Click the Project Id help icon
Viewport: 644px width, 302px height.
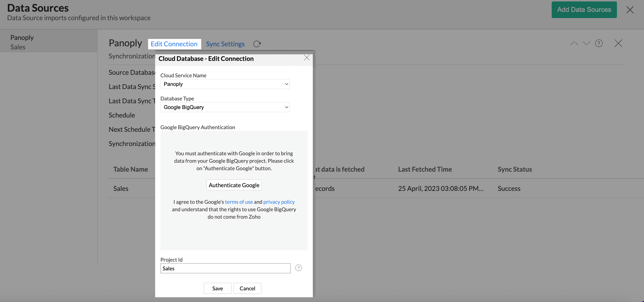(299, 268)
